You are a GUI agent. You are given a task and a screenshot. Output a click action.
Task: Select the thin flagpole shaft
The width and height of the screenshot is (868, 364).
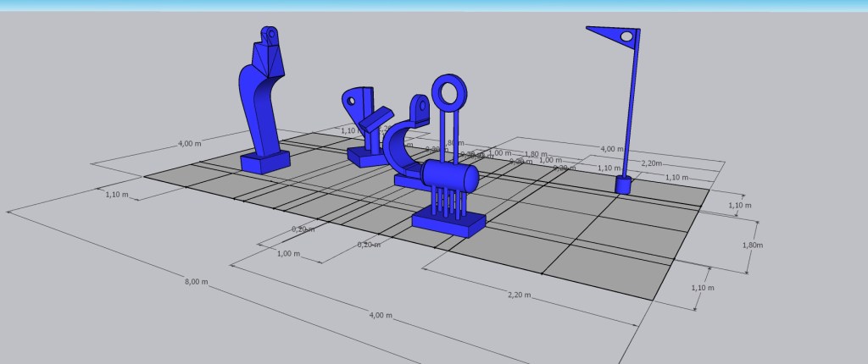tap(632, 110)
